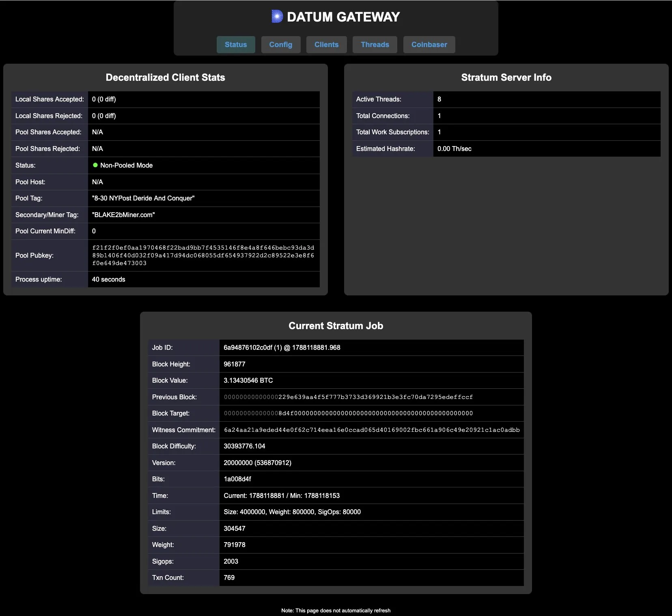Go to the Clients tab
This screenshot has height=616, width=672.
point(326,45)
